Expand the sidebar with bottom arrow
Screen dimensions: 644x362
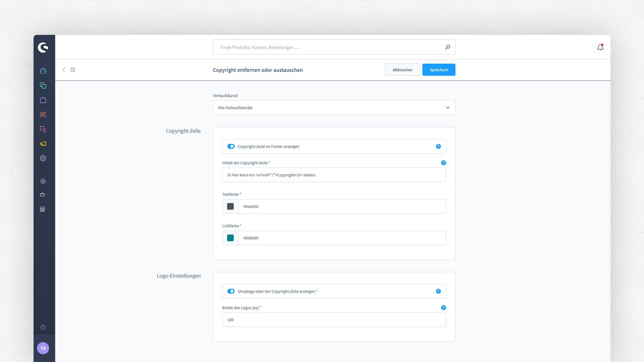[43, 327]
